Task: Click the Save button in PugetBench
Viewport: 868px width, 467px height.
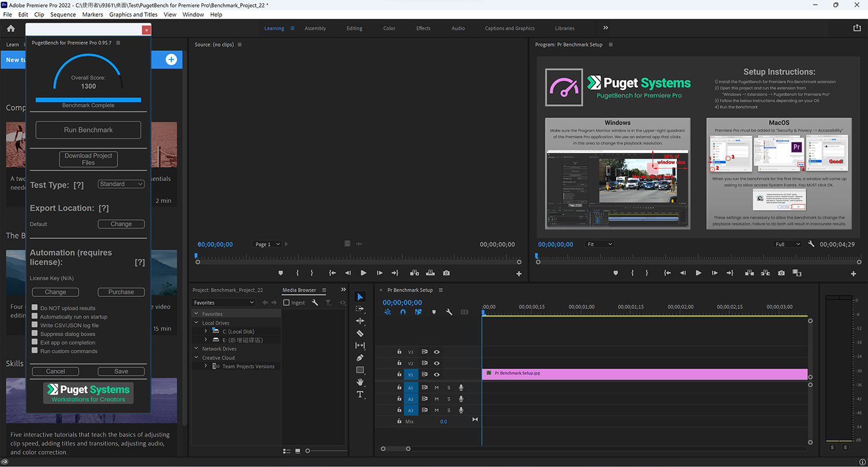Action: tap(121, 371)
